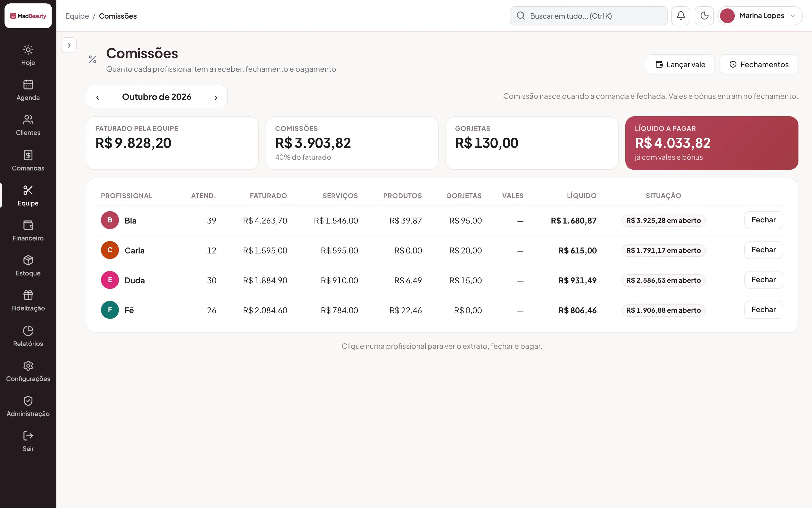Open the Estoque box icon
Viewport: 812px width, 508px height.
28,260
